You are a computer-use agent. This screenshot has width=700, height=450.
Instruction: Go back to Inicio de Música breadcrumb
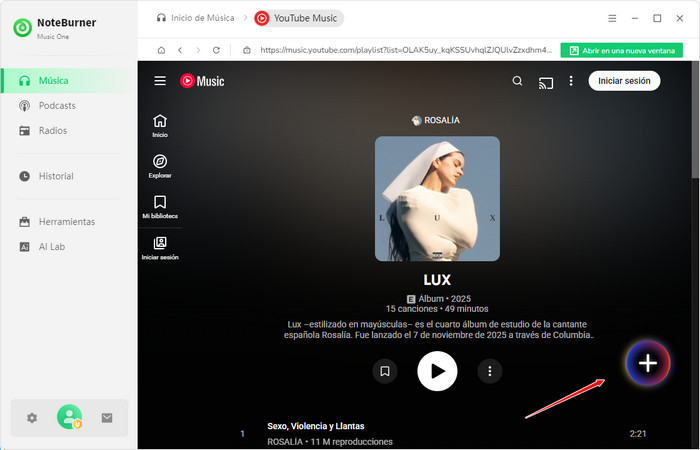[x=196, y=18]
